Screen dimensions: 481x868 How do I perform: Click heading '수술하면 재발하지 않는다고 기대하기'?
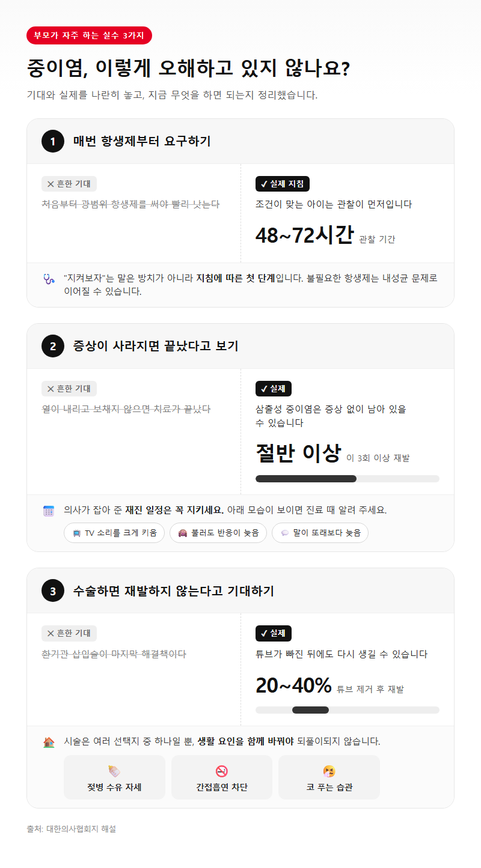[x=173, y=591]
